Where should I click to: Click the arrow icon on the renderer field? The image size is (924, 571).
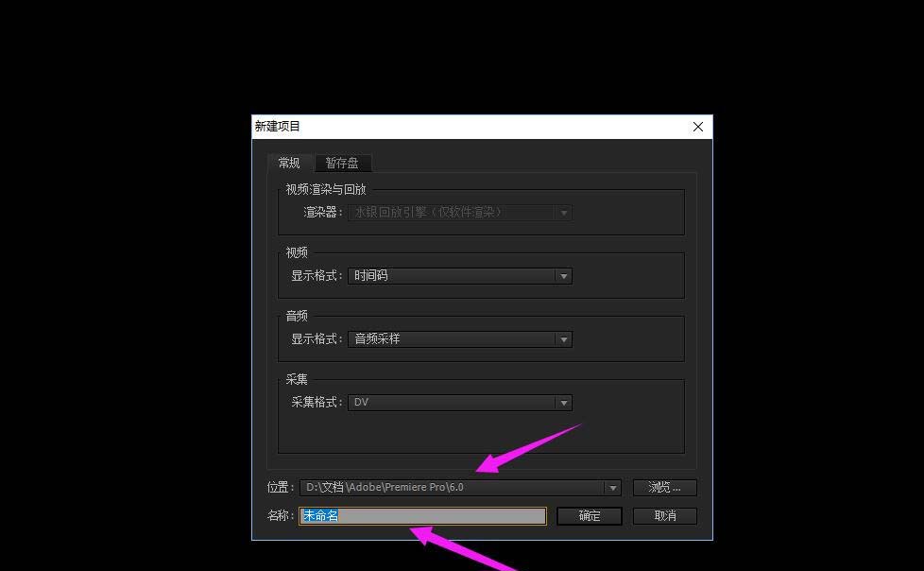tap(563, 212)
